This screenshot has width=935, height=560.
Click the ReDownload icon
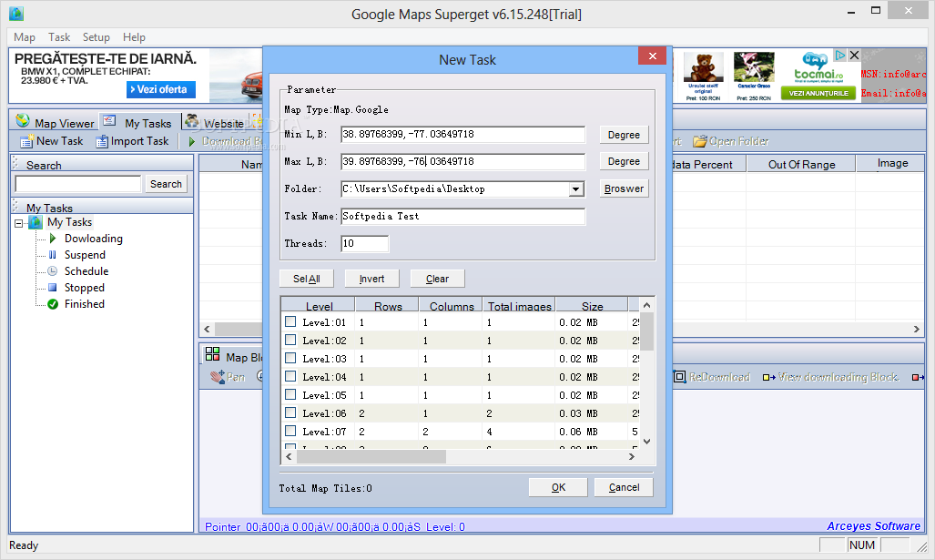click(x=679, y=377)
